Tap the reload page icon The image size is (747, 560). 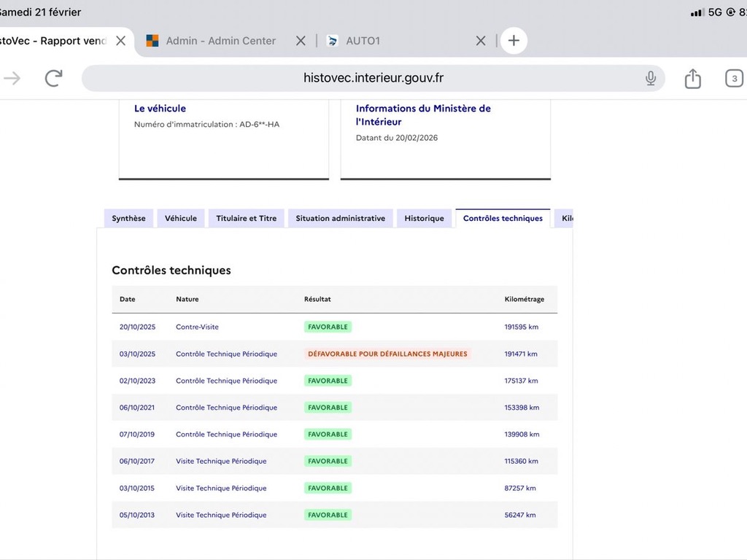53,79
